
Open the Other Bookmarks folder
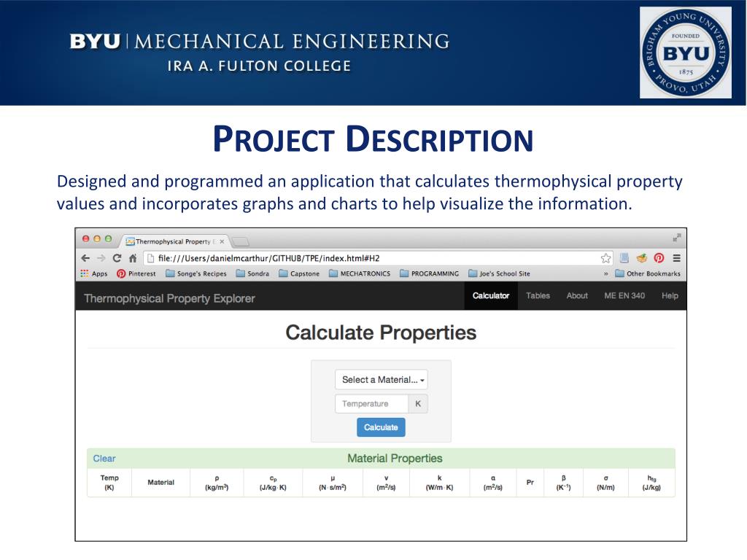point(648,274)
